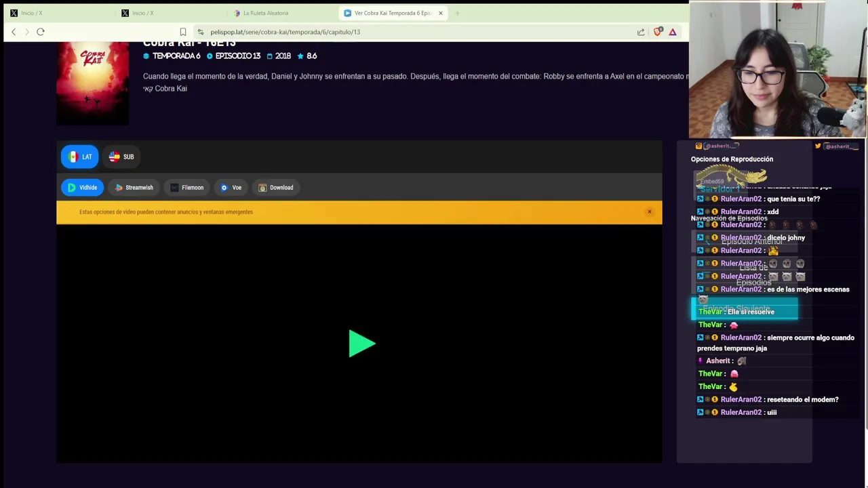The image size is (868, 488).
Task: Go back to previous page
Action: (x=14, y=32)
